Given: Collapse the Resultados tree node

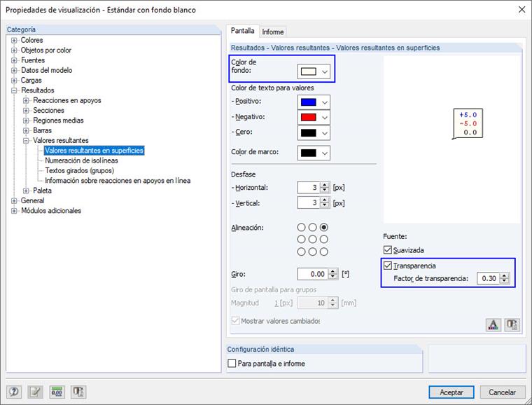Looking at the screenshot, I should click(x=14, y=90).
